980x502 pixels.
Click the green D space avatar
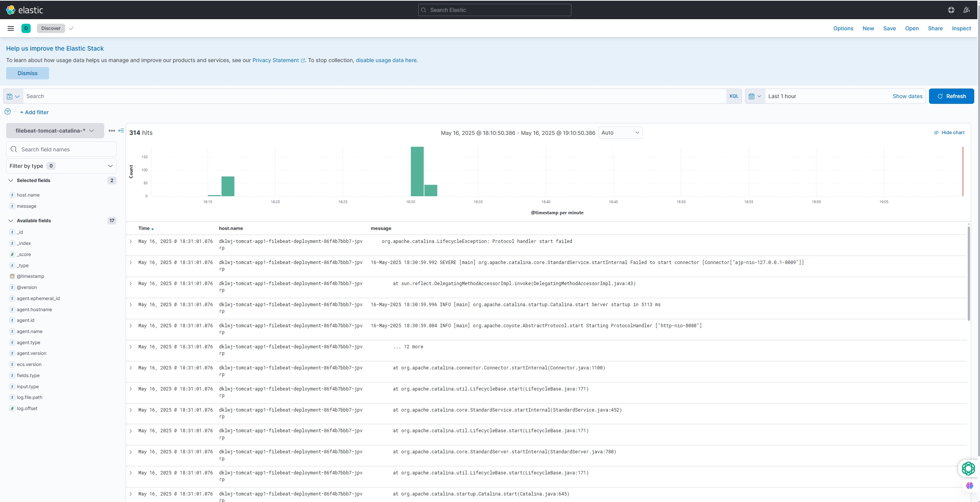point(26,28)
